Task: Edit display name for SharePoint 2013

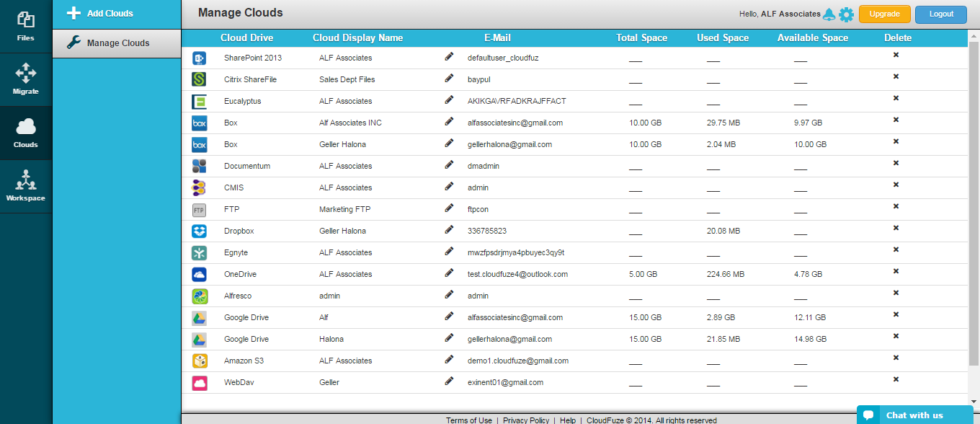Action: [450, 56]
